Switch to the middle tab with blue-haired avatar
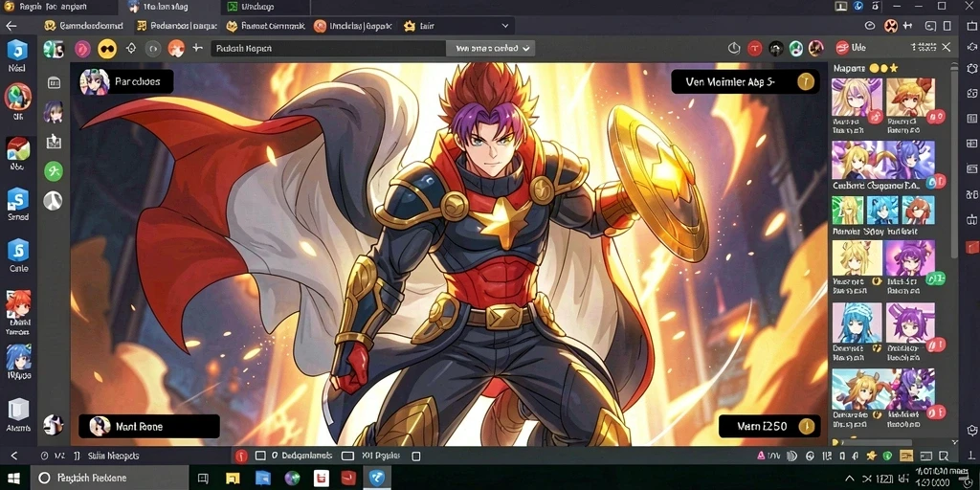This screenshot has height=490, width=980. [168, 7]
